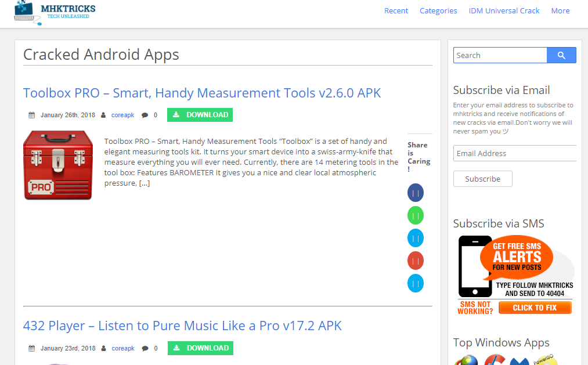Open the More menu
Image resolution: width=588 pixels, height=365 pixels.
pos(560,11)
